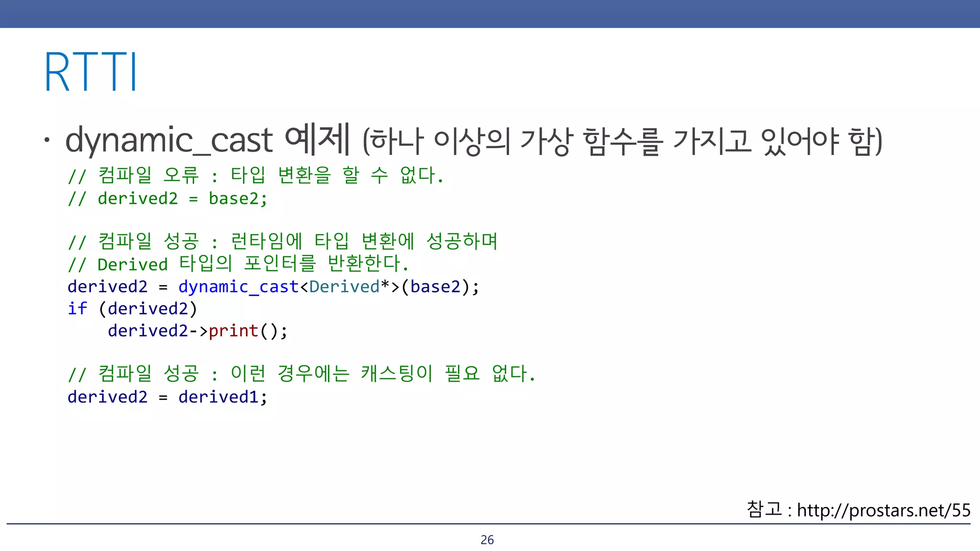The width and height of the screenshot is (980, 551).
Task: Click the teal Derived type name
Action: [344, 287]
